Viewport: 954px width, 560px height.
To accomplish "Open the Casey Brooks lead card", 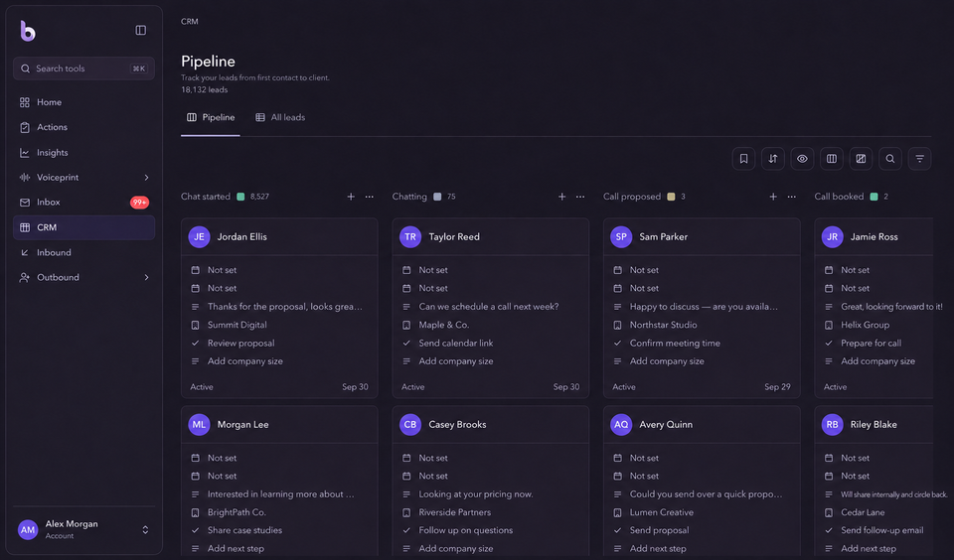I will point(490,481).
